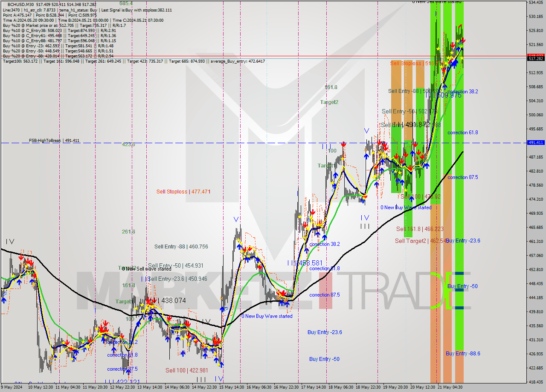Select the Buy %20 @ Market price line
Screen dimensions: 546x392
tap(64, 25)
